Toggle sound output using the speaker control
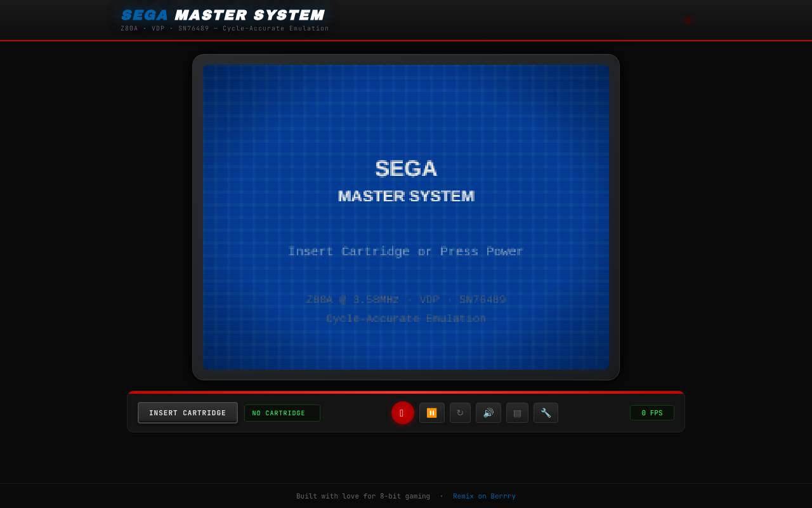The image size is (812, 508). [488, 413]
